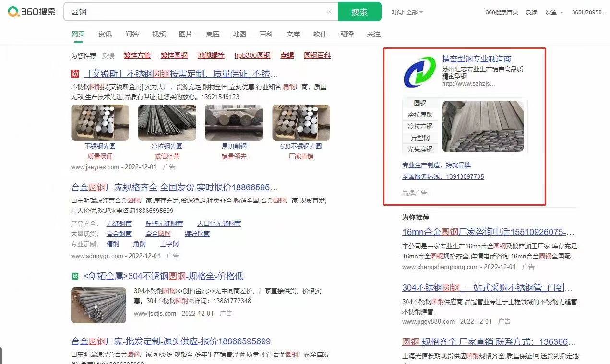Switch to the 问答 tab
This screenshot has width=610, height=364.
132,34
